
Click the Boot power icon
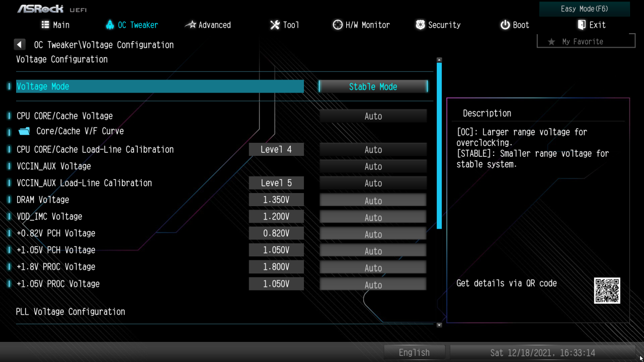click(x=505, y=25)
